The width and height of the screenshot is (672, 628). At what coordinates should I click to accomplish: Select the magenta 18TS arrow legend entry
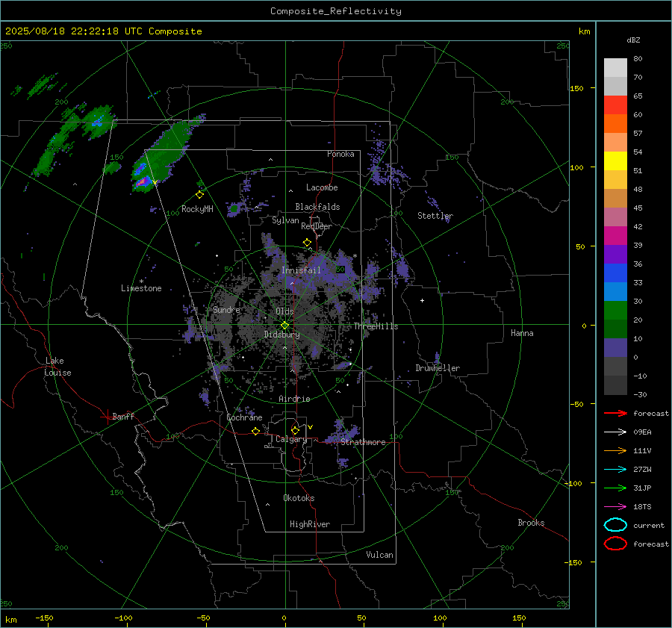615,507
